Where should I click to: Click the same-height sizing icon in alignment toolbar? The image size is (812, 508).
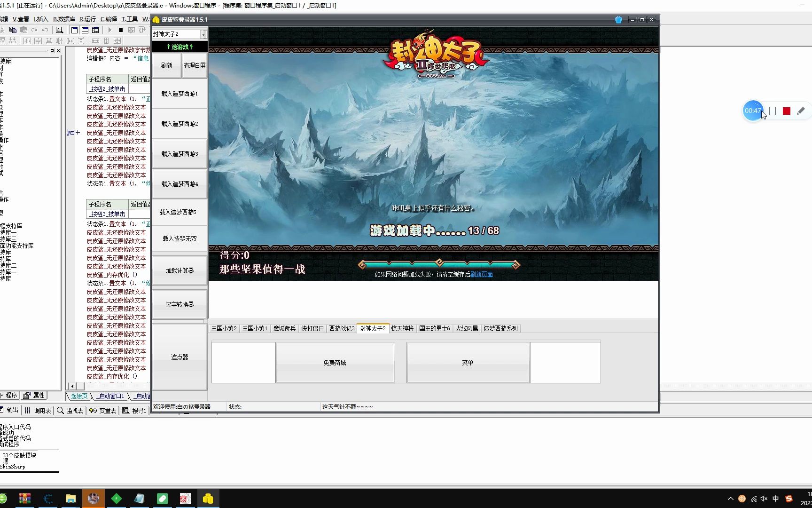(x=106, y=41)
